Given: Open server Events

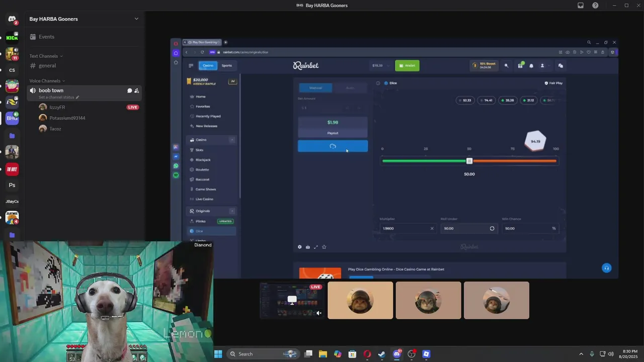Looking at the screenshot, I should point(46,37).
